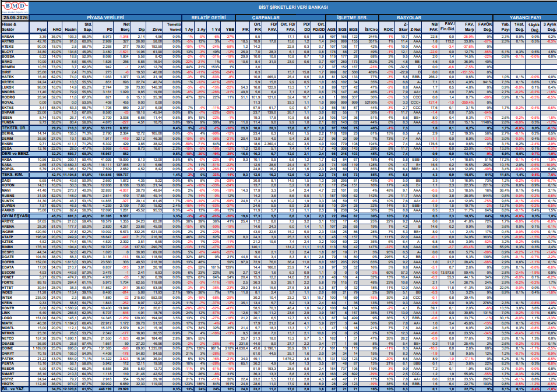The width and height of the screenshot is (557, 392).
Task: Select the MAVI ticker cell
Action: (x=15, y=190)
